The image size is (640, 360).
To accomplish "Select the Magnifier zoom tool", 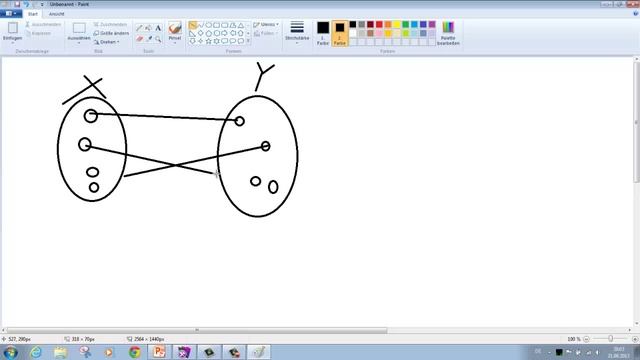I will 158,39.
